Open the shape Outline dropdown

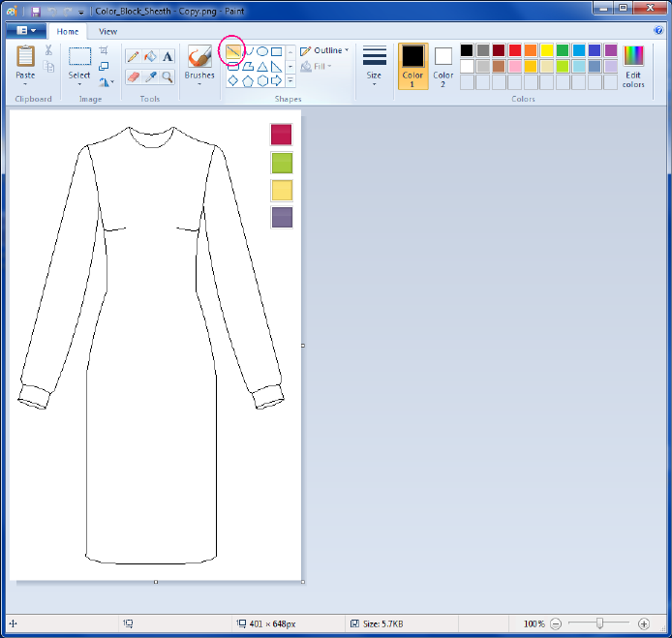coord(324,51)
